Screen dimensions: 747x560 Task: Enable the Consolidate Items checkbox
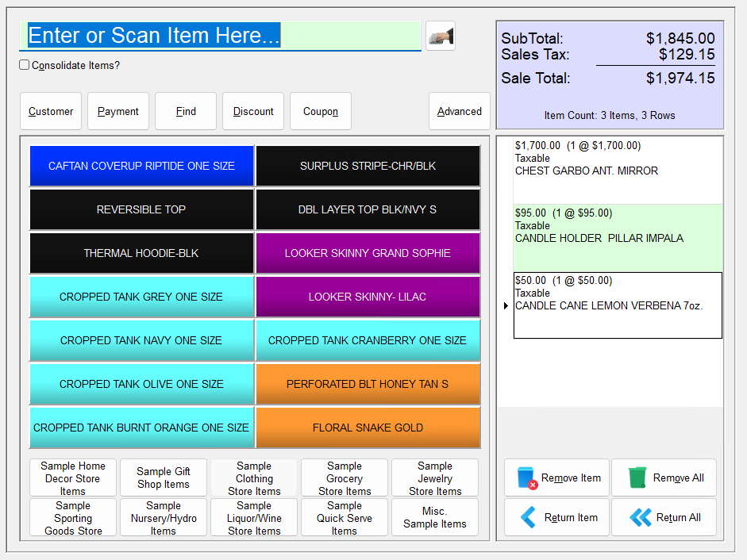pyautogui.click(x=24, y=65)
